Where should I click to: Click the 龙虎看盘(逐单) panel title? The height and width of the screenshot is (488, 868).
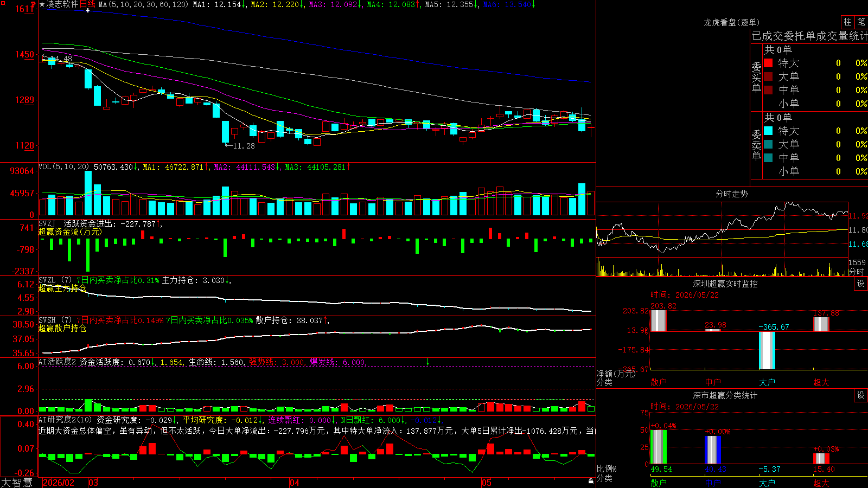pyautogui.click(x=732, y=22)
